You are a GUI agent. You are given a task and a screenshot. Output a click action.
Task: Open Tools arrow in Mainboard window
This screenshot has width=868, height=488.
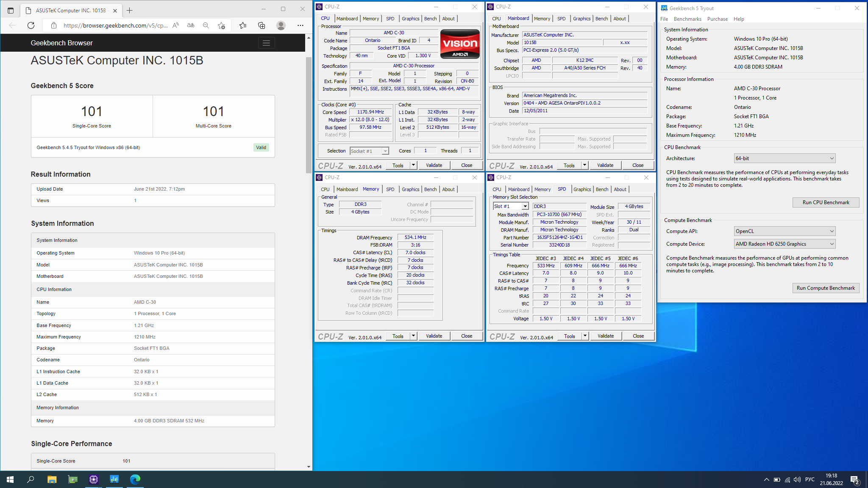(x=584, y=165)
